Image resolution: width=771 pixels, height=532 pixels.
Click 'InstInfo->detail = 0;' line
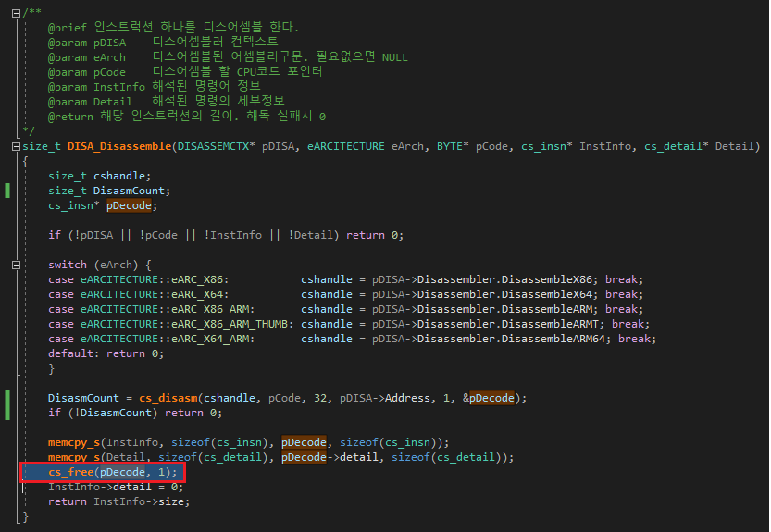116,487
